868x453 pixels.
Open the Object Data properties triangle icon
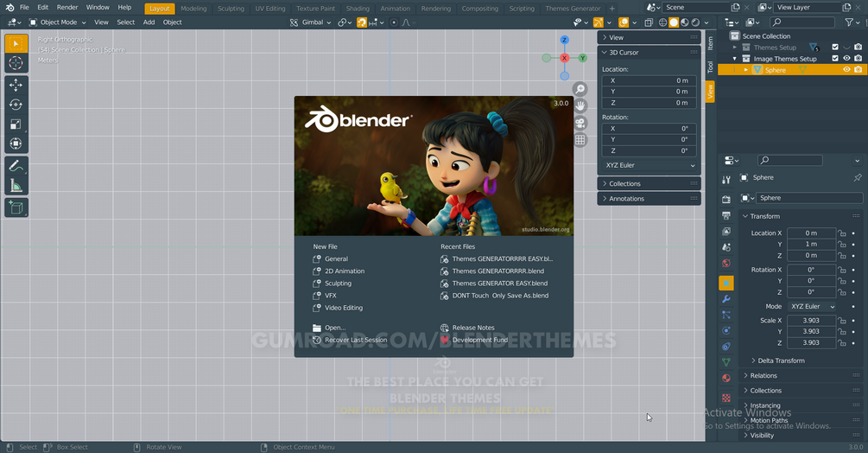point(726,362)
